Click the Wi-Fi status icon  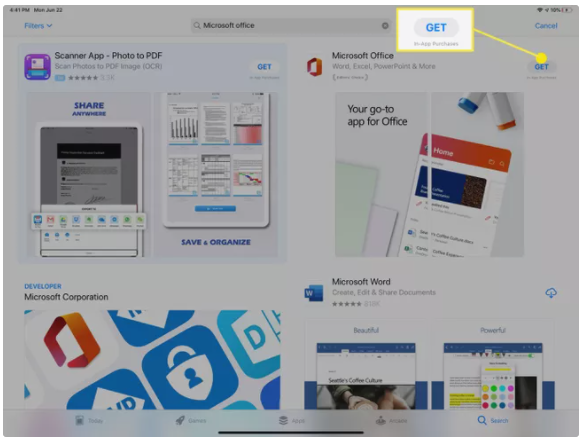click(x=540, y=10)
